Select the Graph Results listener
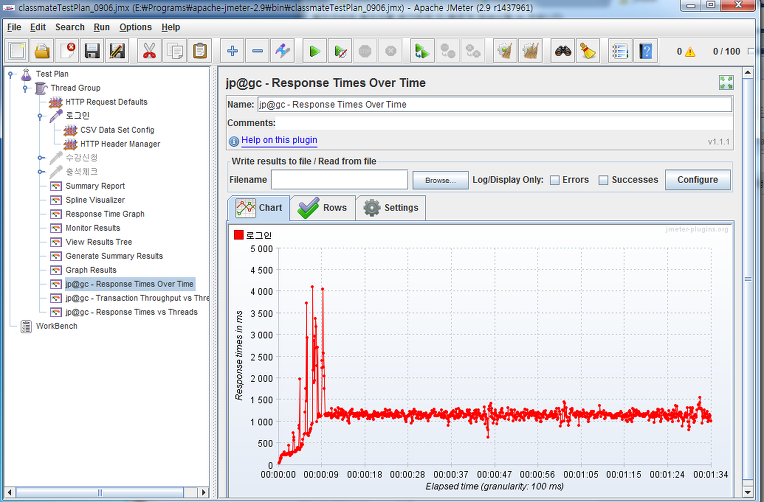The image size is (764, 502). coord(91,270)
